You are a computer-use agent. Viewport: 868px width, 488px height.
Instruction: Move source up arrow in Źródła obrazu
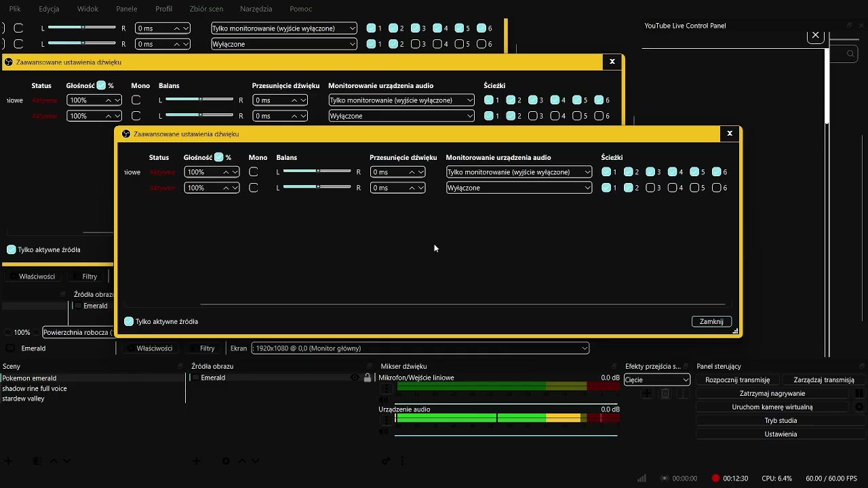[242, 461]
